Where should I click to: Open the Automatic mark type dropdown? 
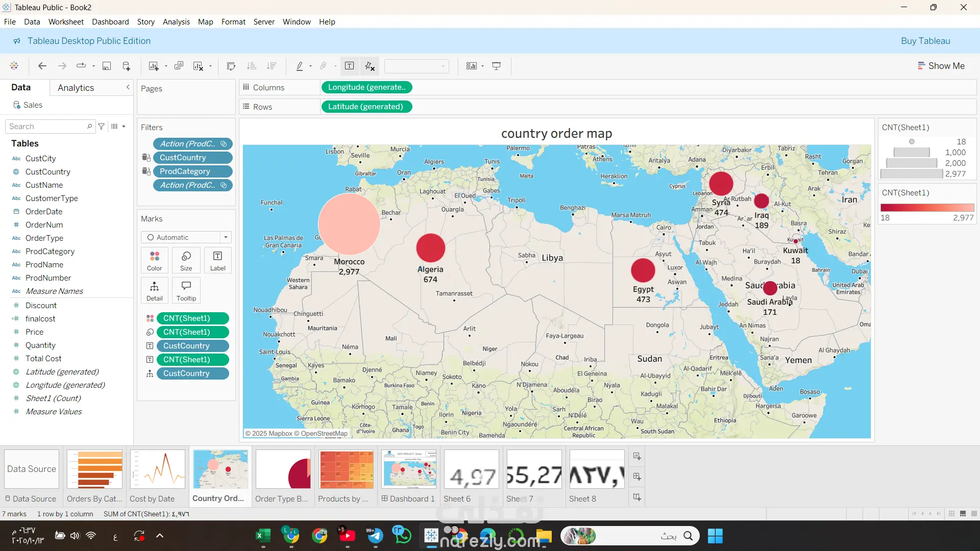[186, 237]
